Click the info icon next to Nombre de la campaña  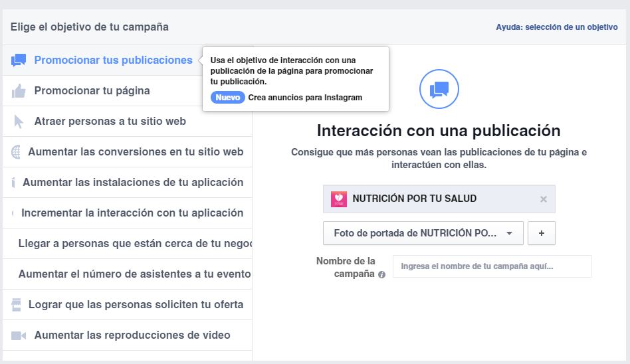pyautogui.click(x=381, y=274)
